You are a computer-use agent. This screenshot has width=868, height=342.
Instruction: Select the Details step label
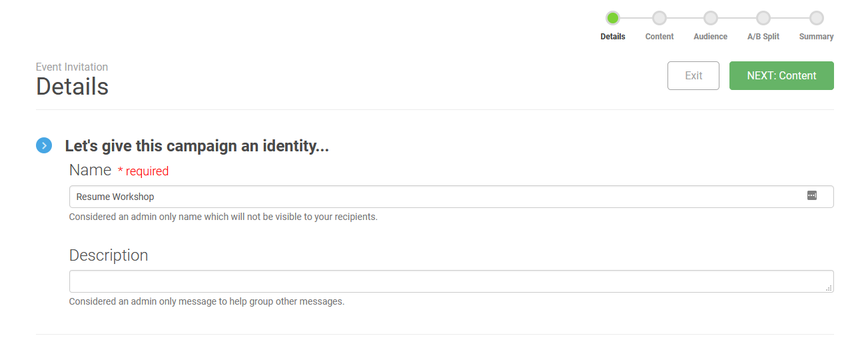[612, 37]
